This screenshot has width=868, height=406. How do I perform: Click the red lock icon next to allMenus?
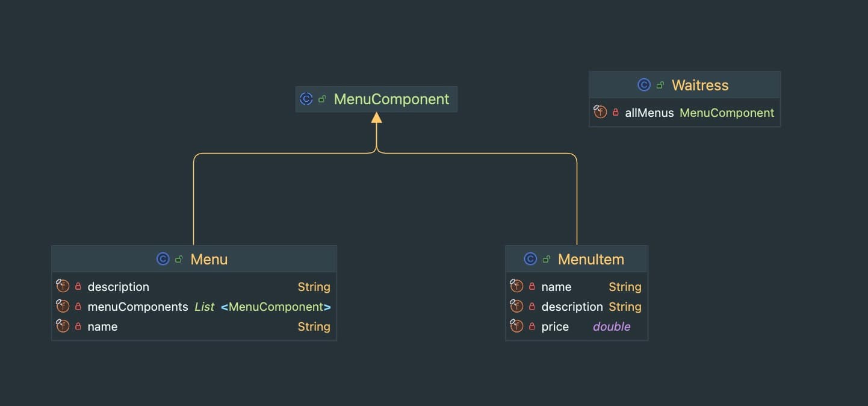tap(615, 112)
